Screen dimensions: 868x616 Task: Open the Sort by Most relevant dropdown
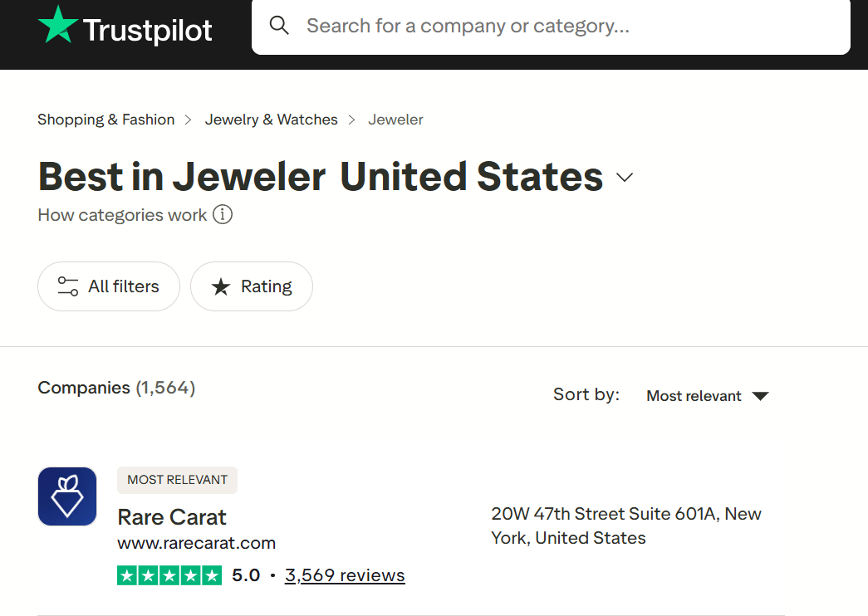click(x=694, y=396)
